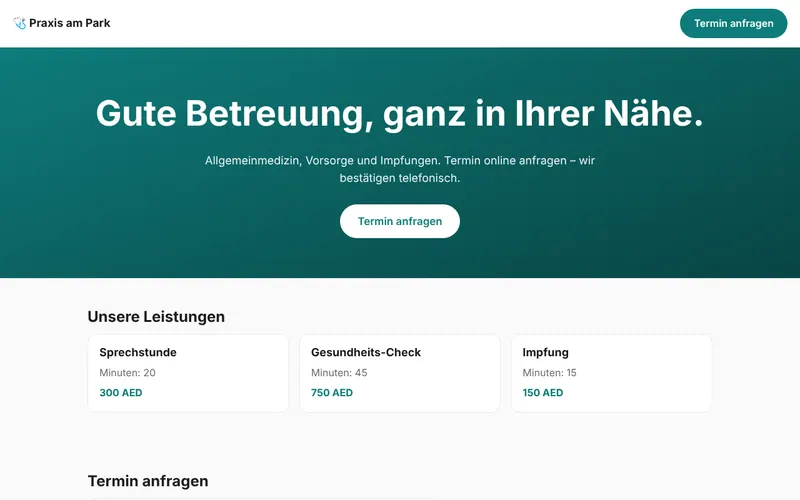
Task: Select the Sprechstunde service card
Action: pos(188,373)
